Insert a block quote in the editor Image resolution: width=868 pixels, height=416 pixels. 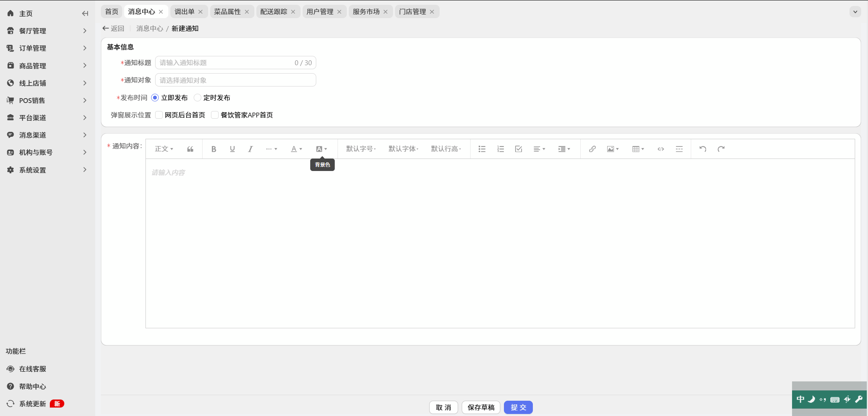190,149
